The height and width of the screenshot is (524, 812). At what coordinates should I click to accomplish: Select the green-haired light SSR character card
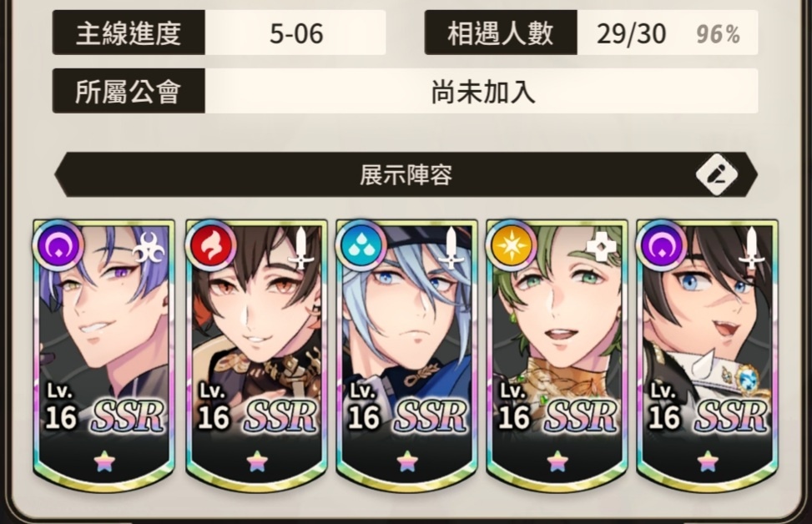pos(557,355)
